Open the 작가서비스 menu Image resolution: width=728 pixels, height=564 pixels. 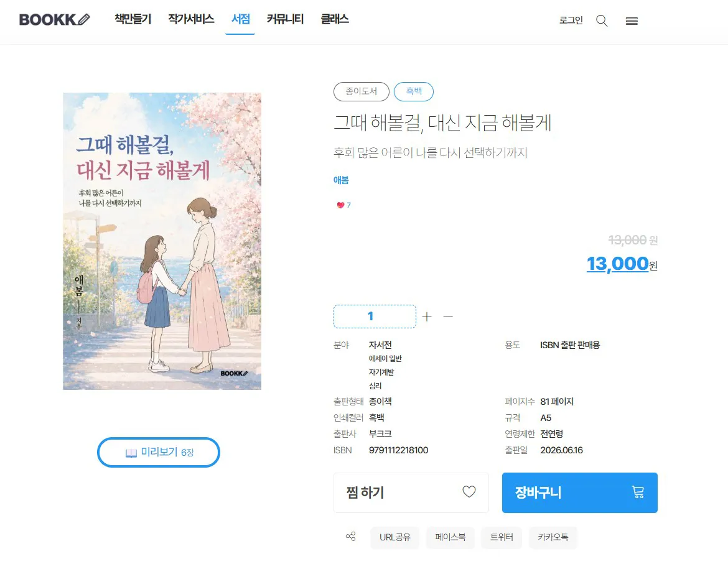(x=191, y=19)
